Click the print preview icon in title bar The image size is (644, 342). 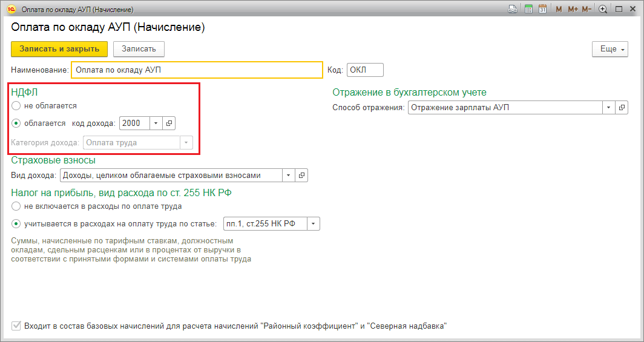pos(513,9)
